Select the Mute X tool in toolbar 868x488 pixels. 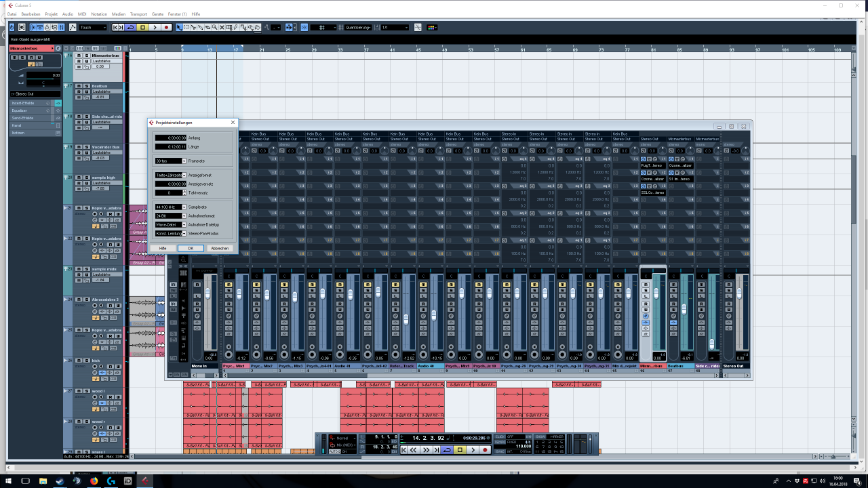[x=221, y=27]
